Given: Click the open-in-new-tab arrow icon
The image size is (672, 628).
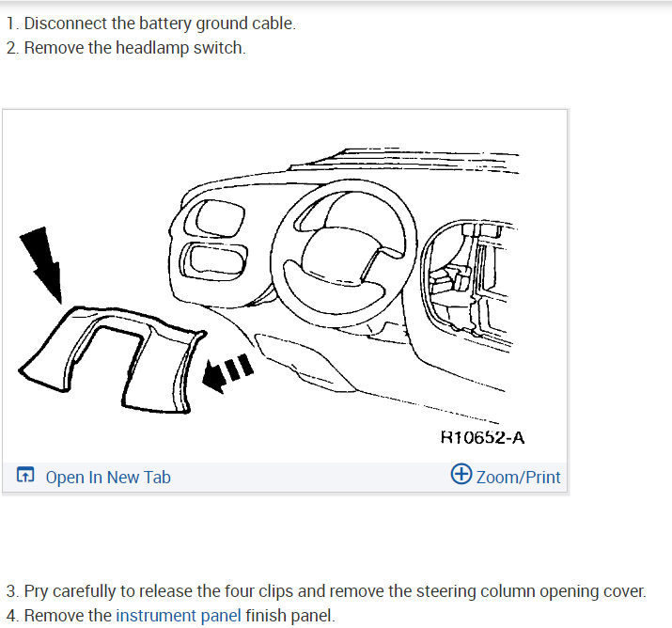Looking at the screenshot, I should tap(25, 475).
